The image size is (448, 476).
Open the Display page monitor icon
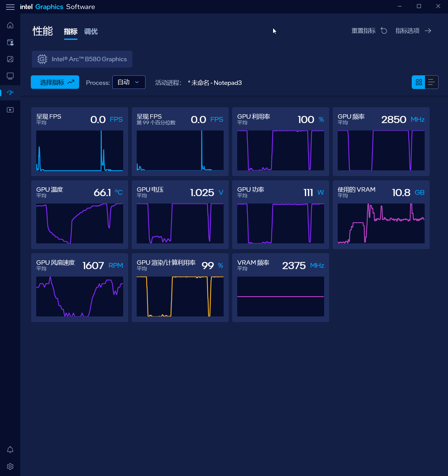click(x=10, y=76)
